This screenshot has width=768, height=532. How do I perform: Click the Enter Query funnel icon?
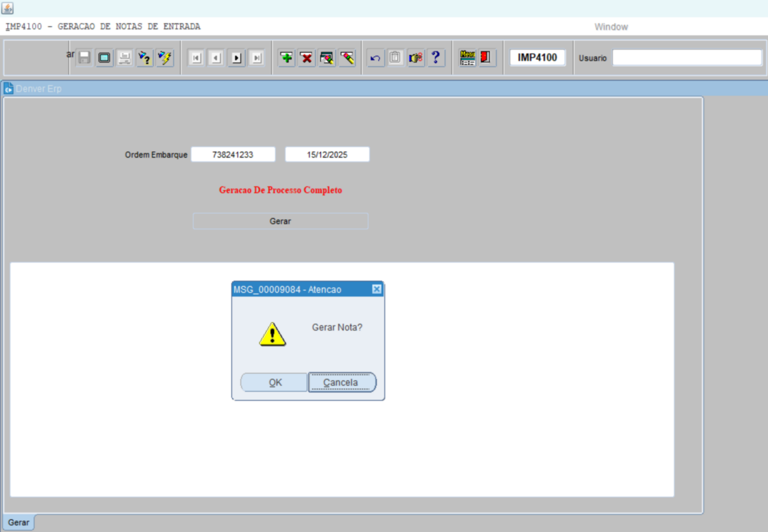pyautogui.click(x=145, y=58)
